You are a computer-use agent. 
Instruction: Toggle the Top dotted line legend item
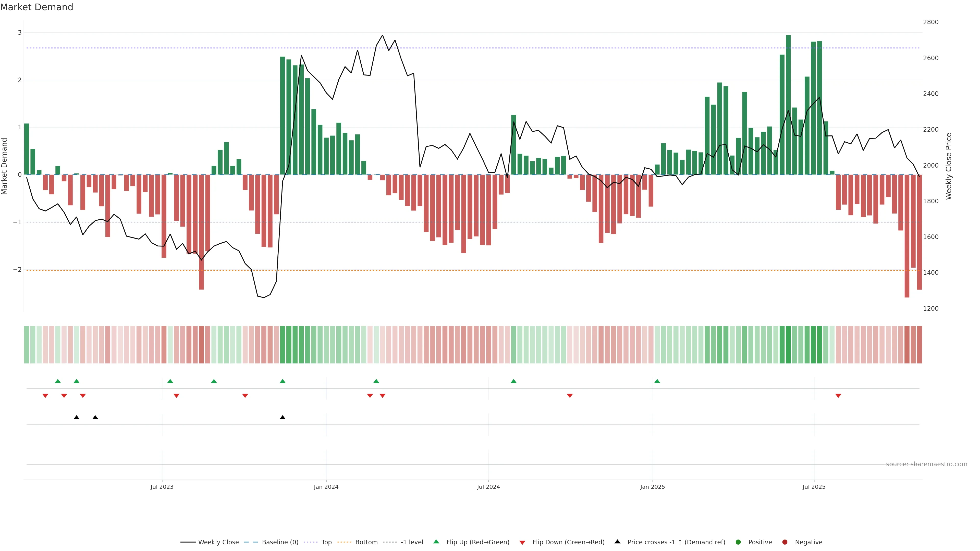[x=326, y=542]
